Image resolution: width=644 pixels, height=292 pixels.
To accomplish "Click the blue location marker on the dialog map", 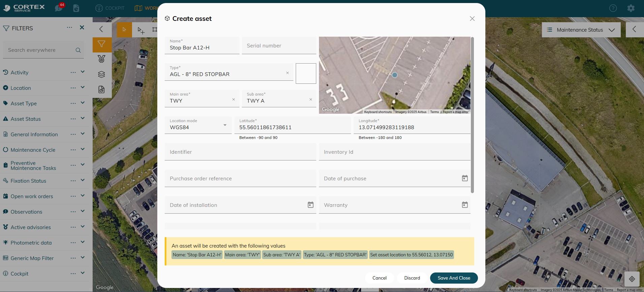I will point(395,75).
